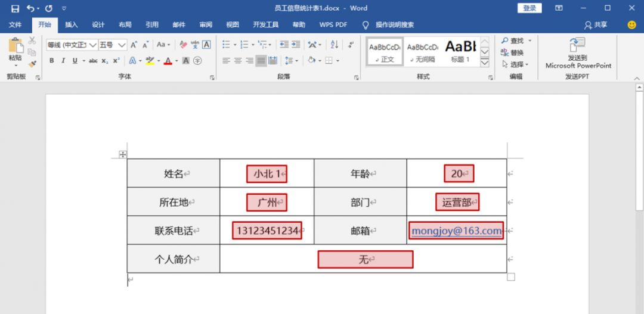Toggle Italic formatting
The image size is (644, 314).
(63, 61)
